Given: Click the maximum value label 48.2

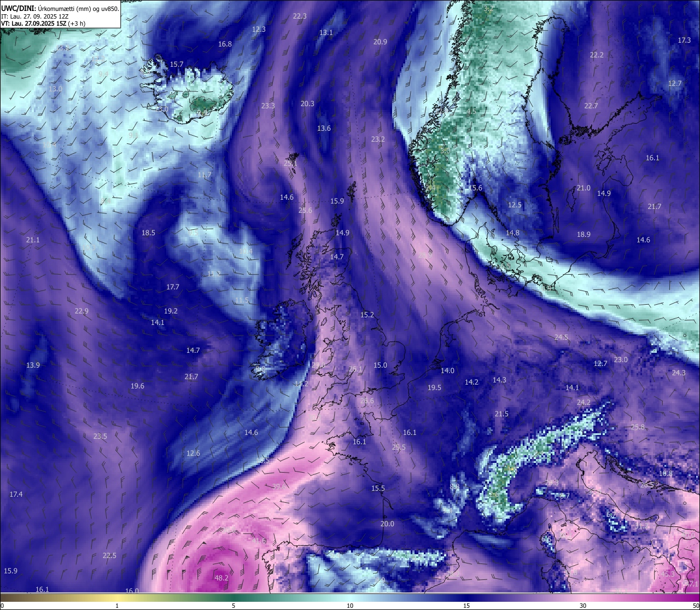Looking at the screenshot, I should (221, 578).
